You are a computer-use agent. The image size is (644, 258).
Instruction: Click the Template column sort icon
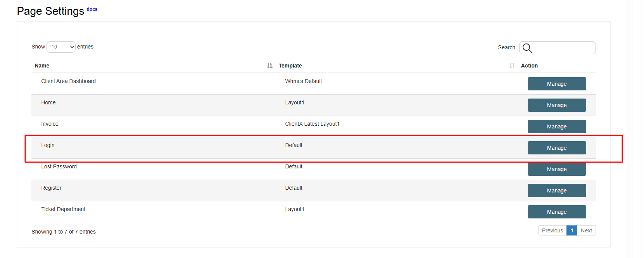(512, 66)
